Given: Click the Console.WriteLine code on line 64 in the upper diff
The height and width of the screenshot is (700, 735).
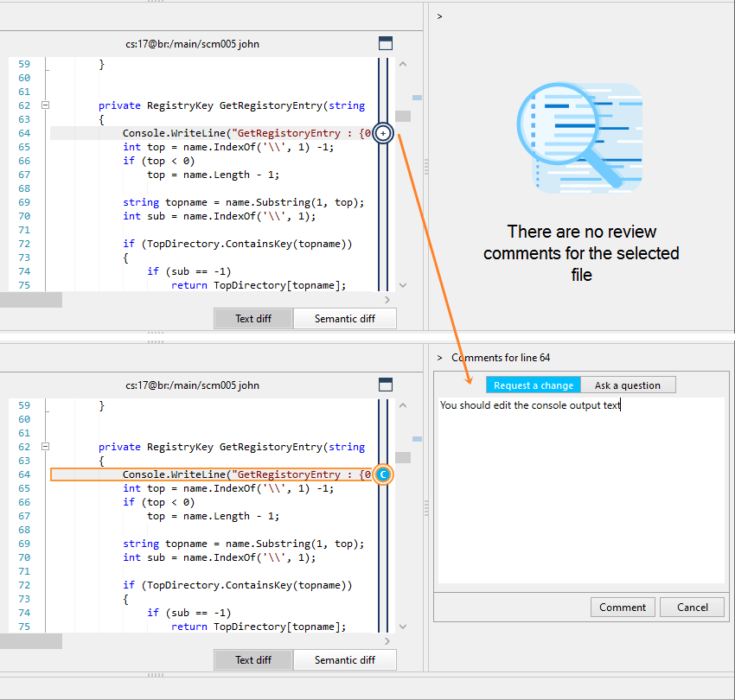Looking at the screenshot, I should click(246, 133).
